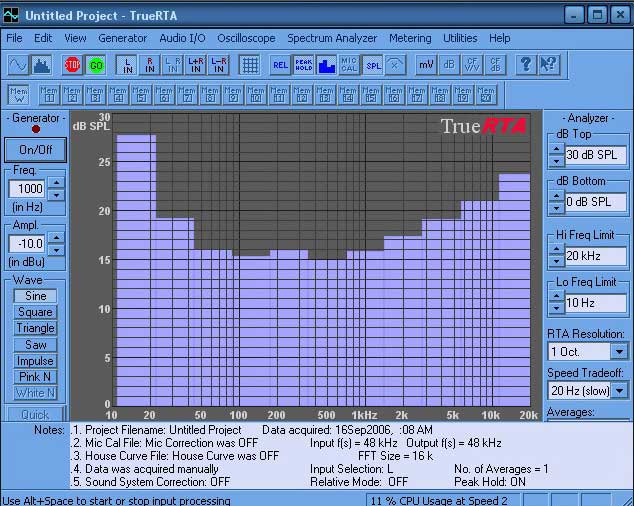Toggle SPL metering icon
Viewport: 634px width, 506px height.
[x=372, y=65]
